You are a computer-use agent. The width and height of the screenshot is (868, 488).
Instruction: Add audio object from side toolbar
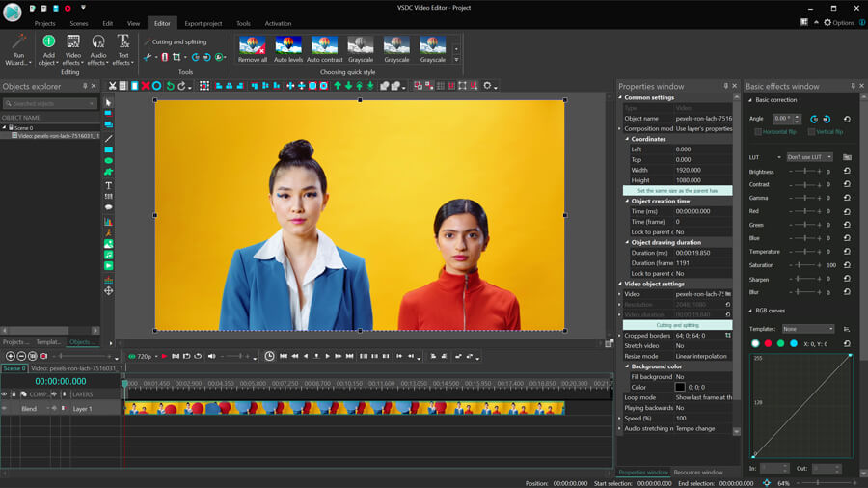pyautogui.click(x=108, y=255)
